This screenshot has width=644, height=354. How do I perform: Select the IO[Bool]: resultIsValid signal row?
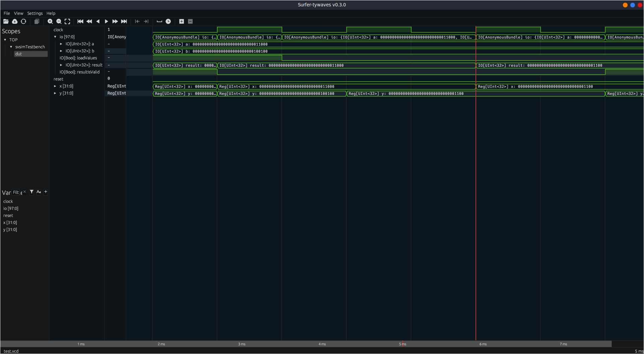(x=79, y=72)
